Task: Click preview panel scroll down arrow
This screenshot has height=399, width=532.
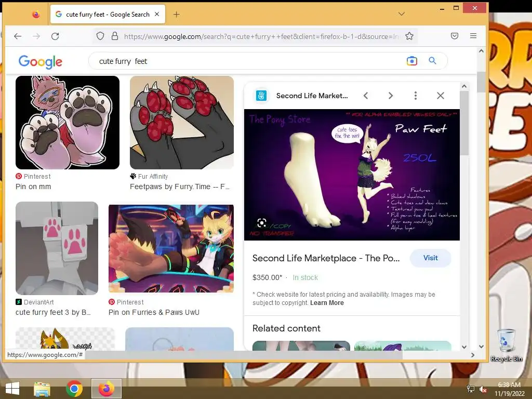Action: tap(464, 347)
